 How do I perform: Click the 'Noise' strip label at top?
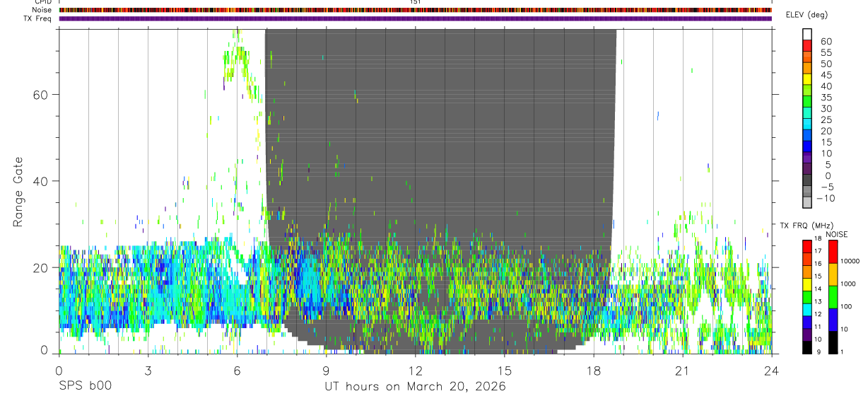pos(42,10)
